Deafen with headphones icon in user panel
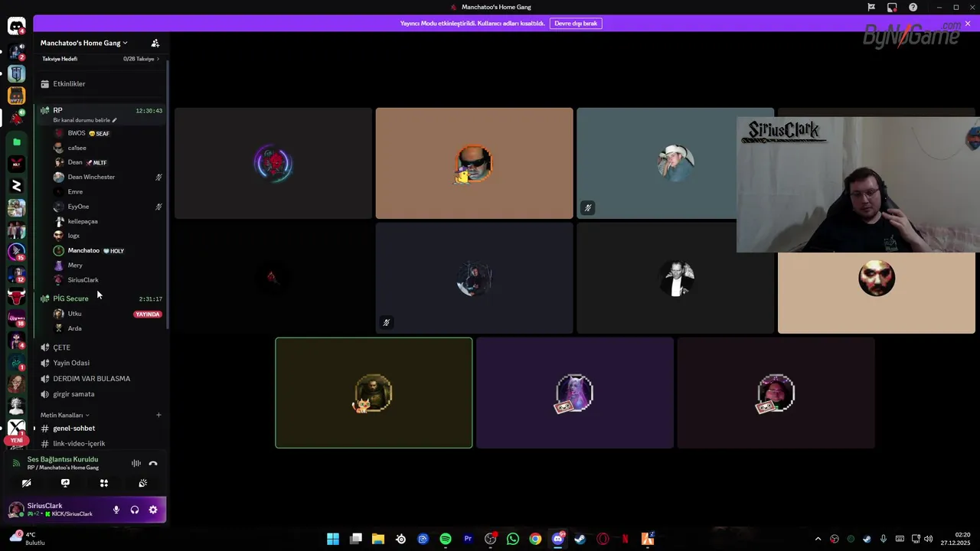 (x=135, y=510)
